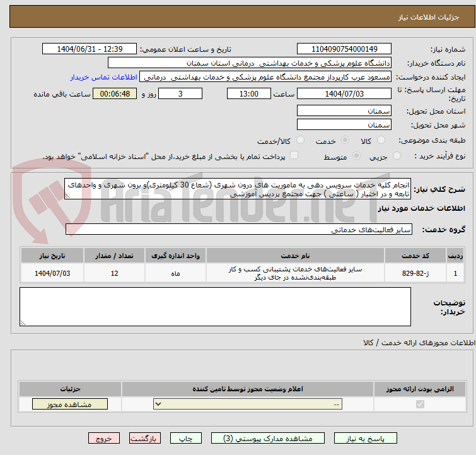Click the تاریخ و ساعت اعلان عمومی field

(x=90, y=49)
